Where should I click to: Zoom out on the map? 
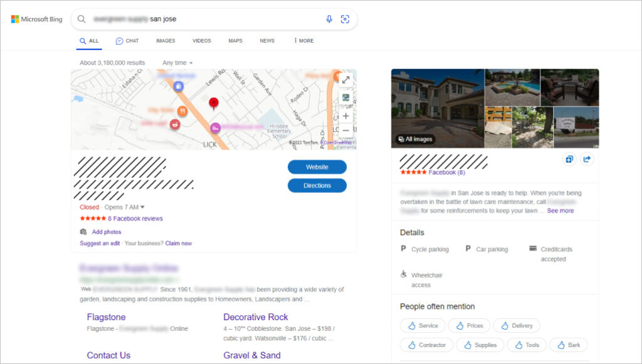[x=345, y=130]
